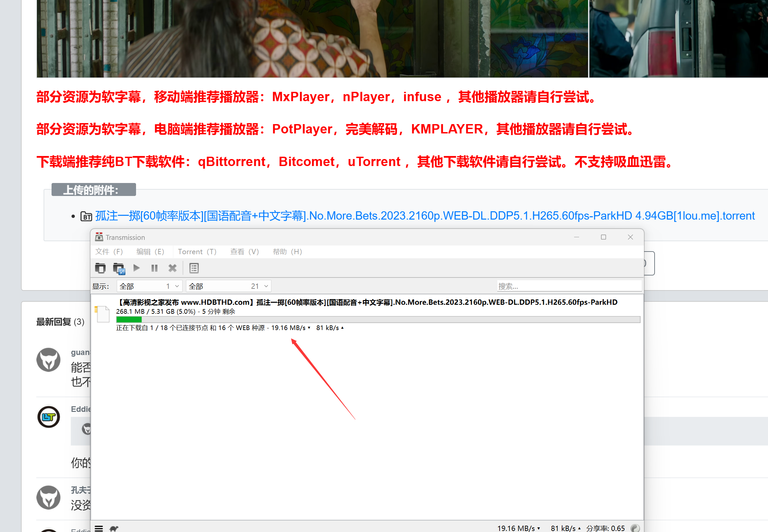This screenshot has width=768, height=532.
Task: Minimize the Transmission window
Action: [x=577, y=237]
